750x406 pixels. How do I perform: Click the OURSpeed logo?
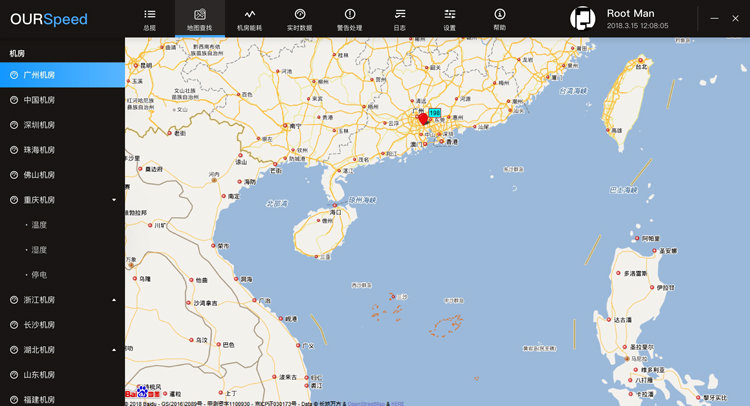pos(49,19)
